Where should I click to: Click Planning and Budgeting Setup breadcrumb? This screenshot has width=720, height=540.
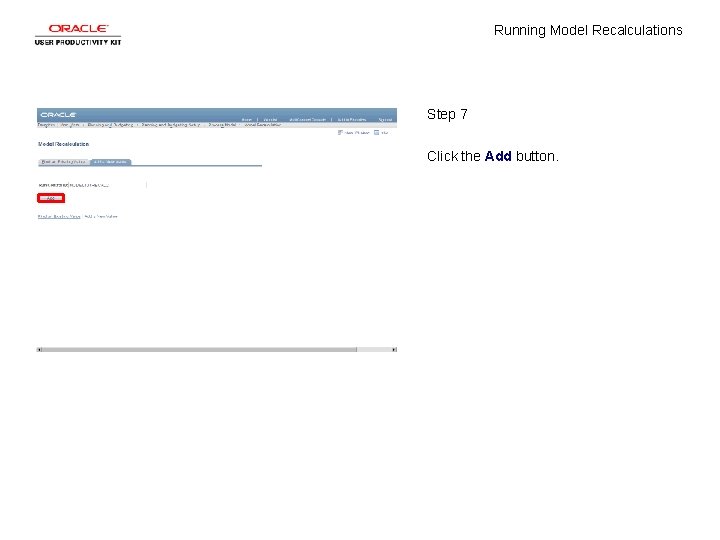[170, 125]
